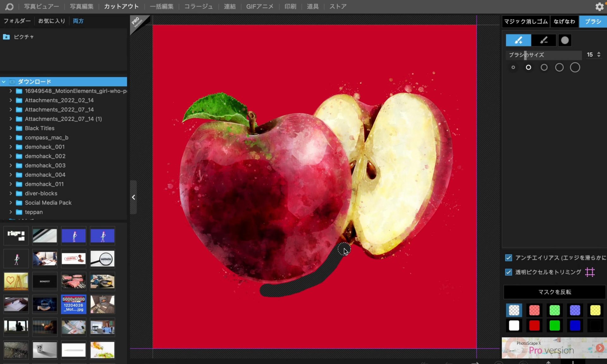Select the subtract brush tool icon
This screenshot has width=607, height=364.
(x=543, y=40)
